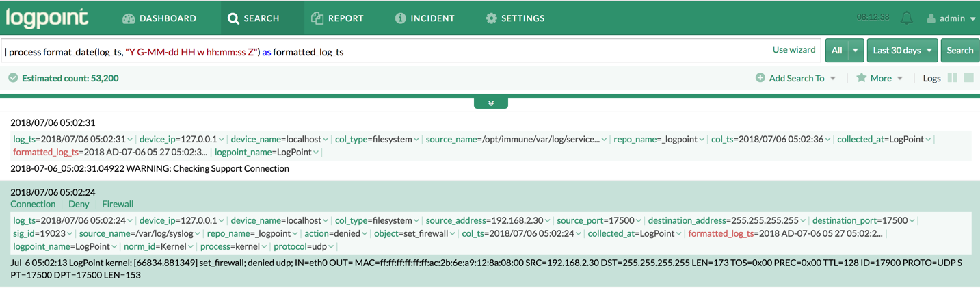Click the notification bell icon
Image resolution: width=980 pixels, height=288 pixels.
tap(906, 18)
